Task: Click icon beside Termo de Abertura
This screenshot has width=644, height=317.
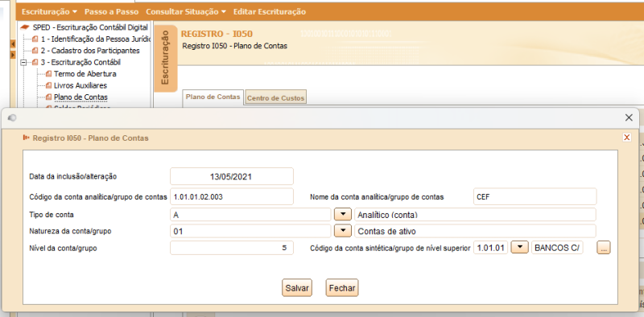Action: [x=49, y=74]
